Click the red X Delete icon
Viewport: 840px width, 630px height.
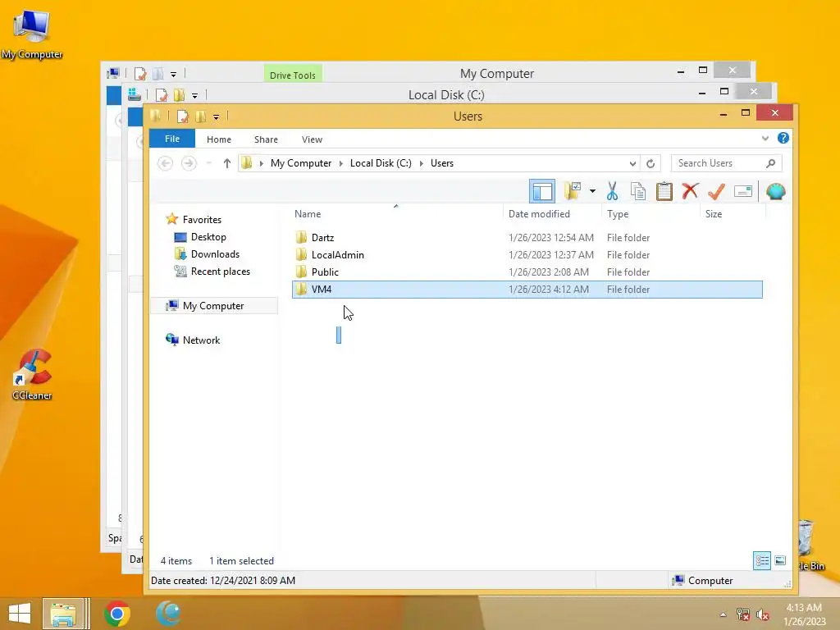point(690,191)
